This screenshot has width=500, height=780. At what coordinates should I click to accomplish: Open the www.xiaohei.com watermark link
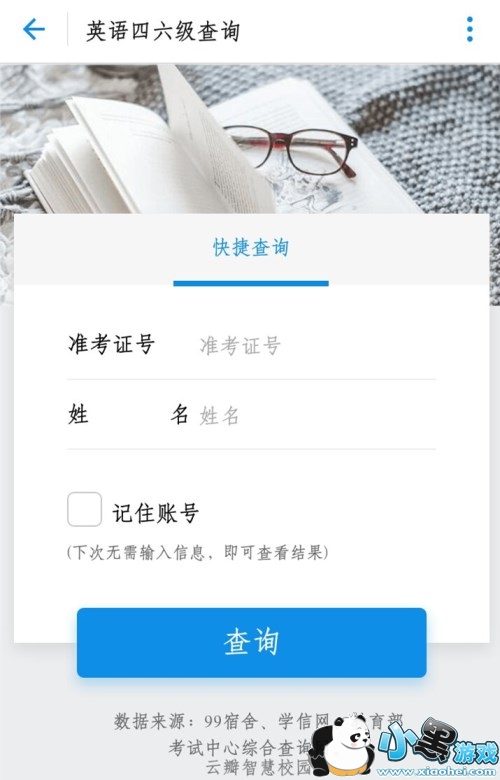(437, 773)
